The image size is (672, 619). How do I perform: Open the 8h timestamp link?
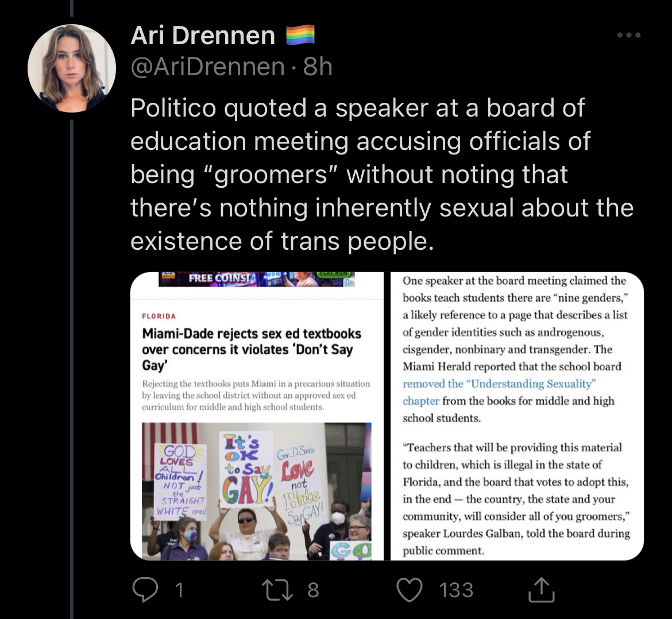318,67
